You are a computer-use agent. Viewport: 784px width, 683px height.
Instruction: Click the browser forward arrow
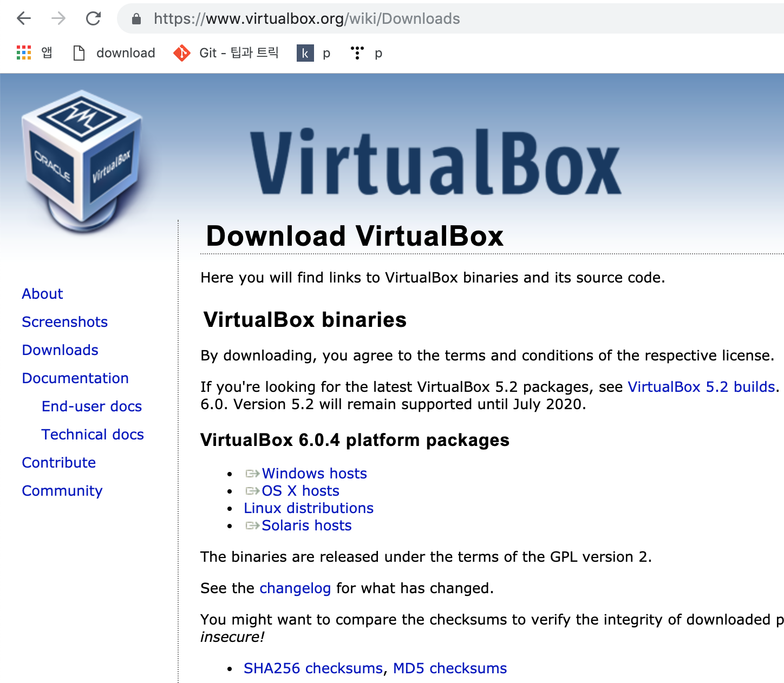point(58,18)
